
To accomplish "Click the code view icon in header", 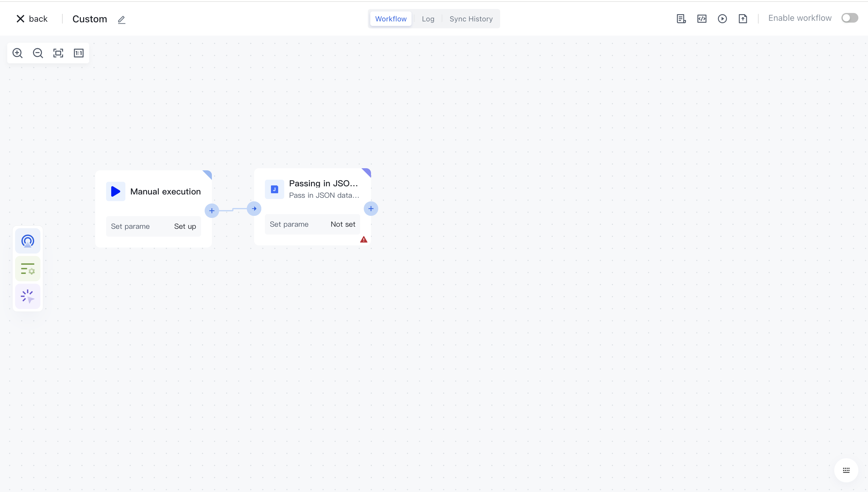I will tap(702, 19).
